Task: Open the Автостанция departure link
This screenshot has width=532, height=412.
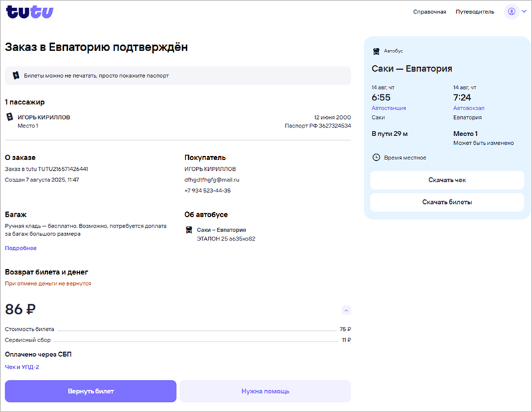Action: click(x=388, y=108)
